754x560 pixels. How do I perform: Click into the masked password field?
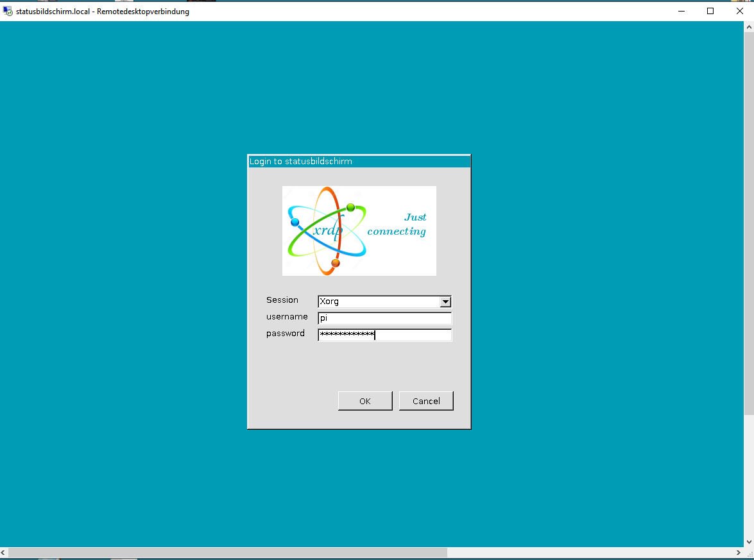(x=384, y=335)
